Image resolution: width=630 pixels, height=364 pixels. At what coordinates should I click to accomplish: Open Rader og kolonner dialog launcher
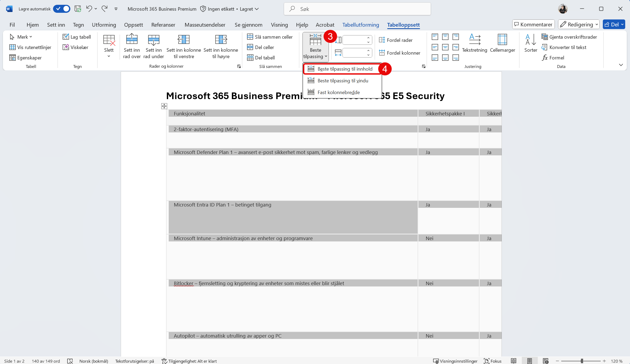(239, 66)
